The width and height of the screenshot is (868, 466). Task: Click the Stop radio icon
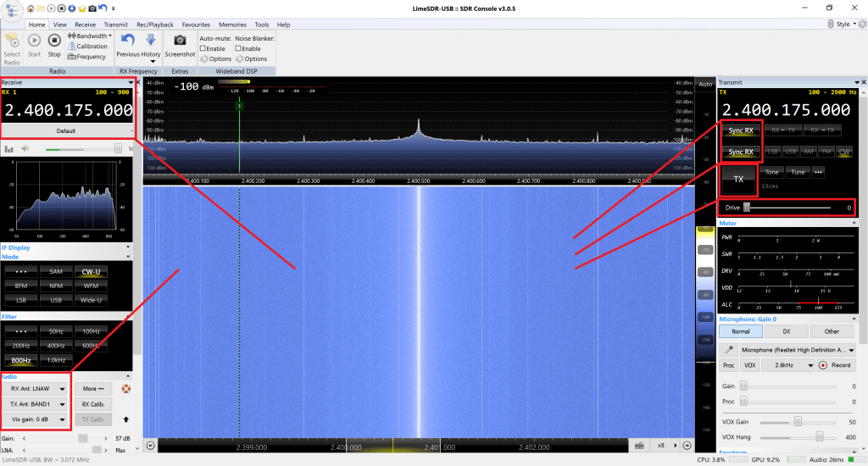[54, 41]
